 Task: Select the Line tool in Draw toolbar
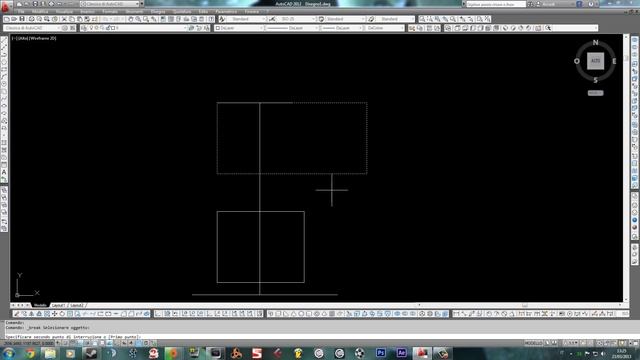4,40
